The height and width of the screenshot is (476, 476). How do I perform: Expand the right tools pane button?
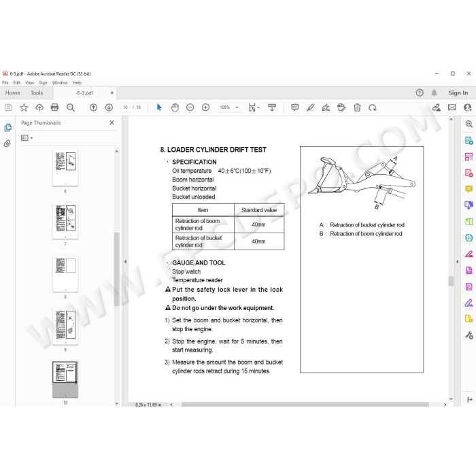469,400
